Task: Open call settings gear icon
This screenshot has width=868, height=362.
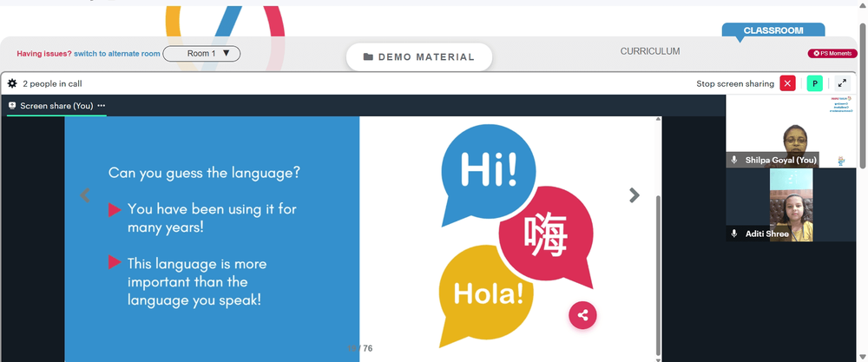Action: pyautogui.click(x=12, y=83)
